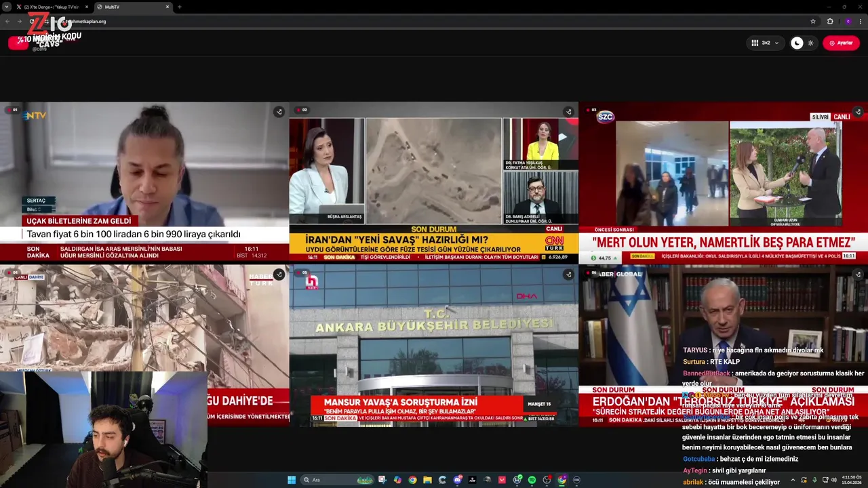Click chat username BannedButBack
The image size is (868, 488).
(x=707, y=373)
